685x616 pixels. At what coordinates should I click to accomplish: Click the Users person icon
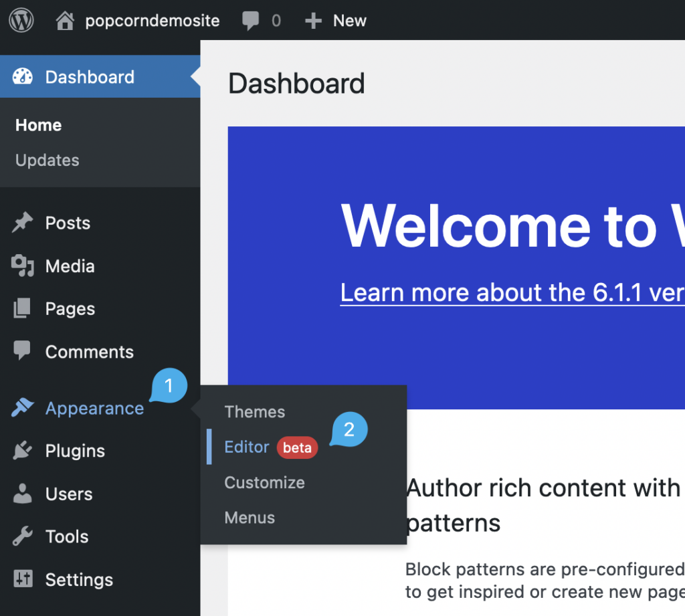coord(22,493)
